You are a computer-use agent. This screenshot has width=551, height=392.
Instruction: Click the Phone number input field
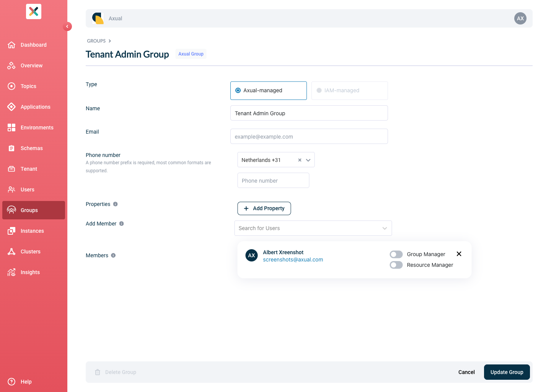273,180
